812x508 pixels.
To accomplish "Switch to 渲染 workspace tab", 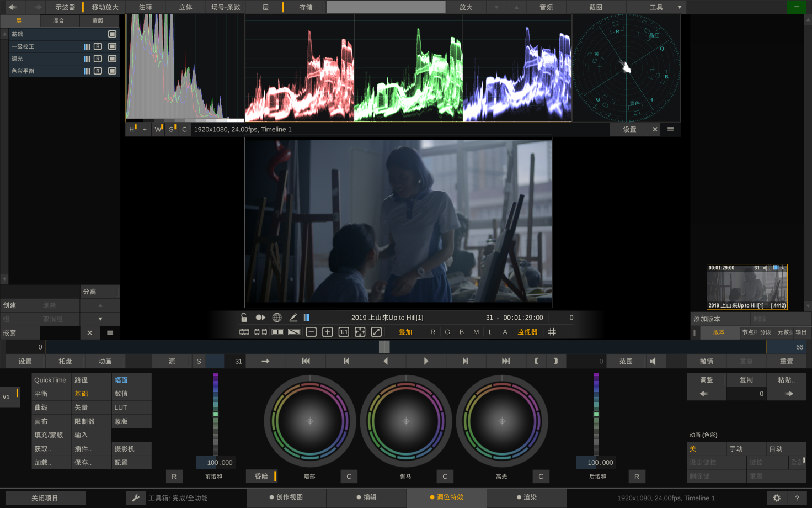I will (x=527, y=498).
